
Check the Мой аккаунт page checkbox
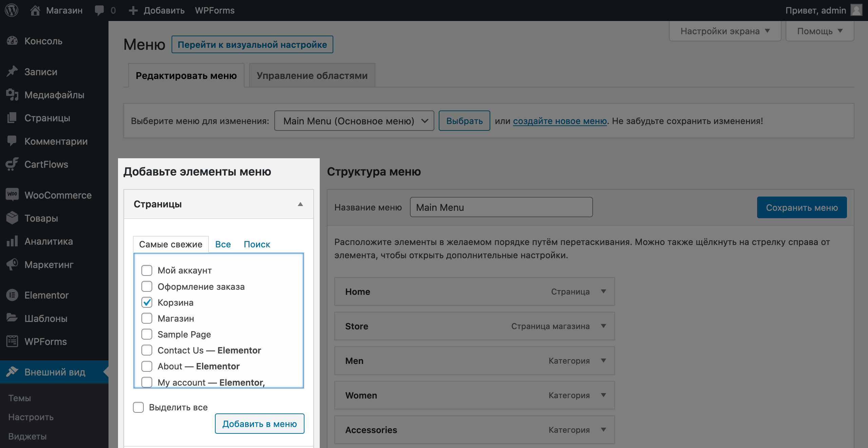(147, 270)
